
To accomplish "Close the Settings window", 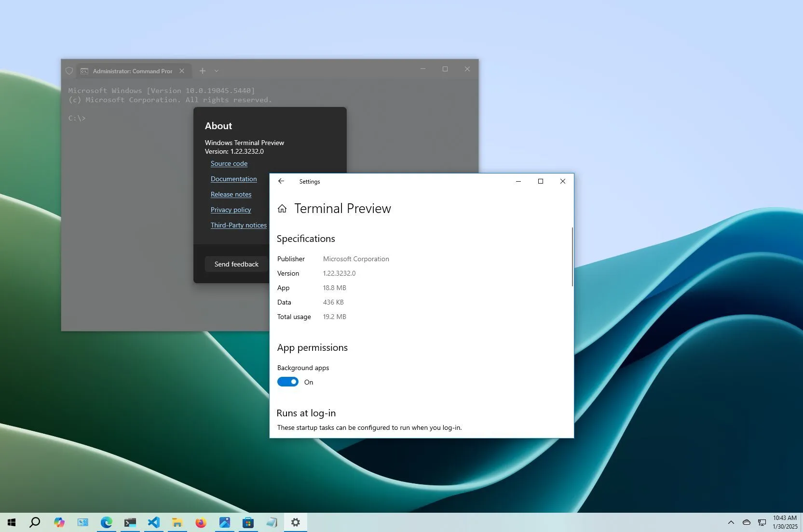I will [563, 181].
